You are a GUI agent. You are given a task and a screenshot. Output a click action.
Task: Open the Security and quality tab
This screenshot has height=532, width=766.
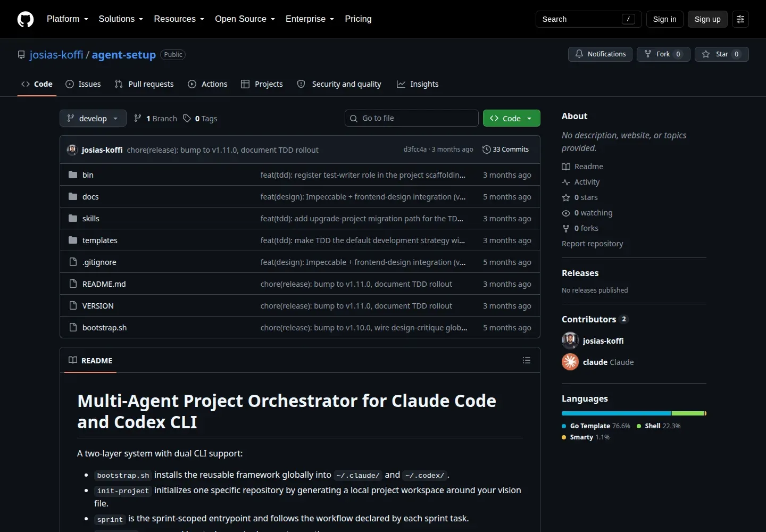pos(339,84)
